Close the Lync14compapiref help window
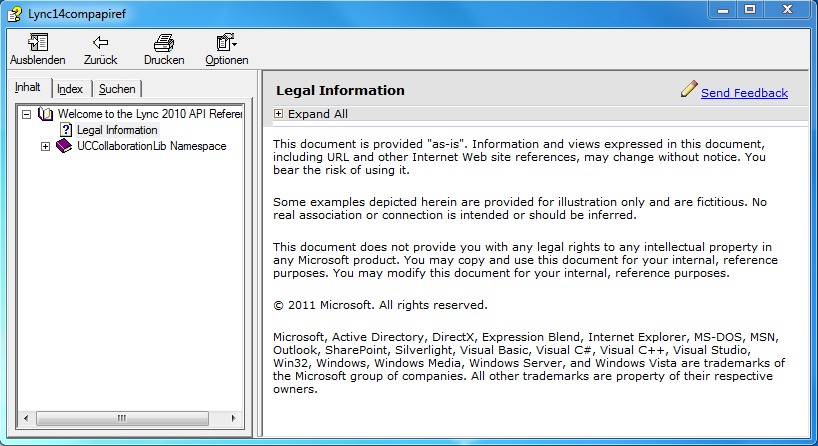The height and width of the screenshot is (446, 818). [788, 9]
